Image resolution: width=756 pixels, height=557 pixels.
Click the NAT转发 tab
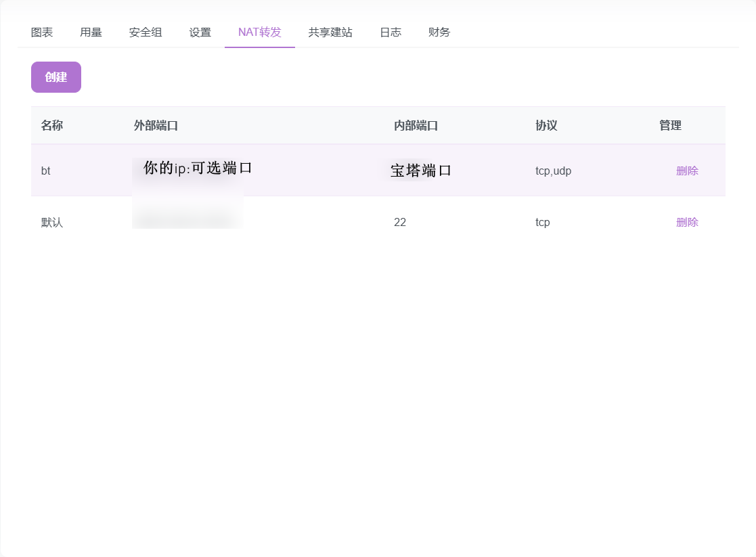260,32
